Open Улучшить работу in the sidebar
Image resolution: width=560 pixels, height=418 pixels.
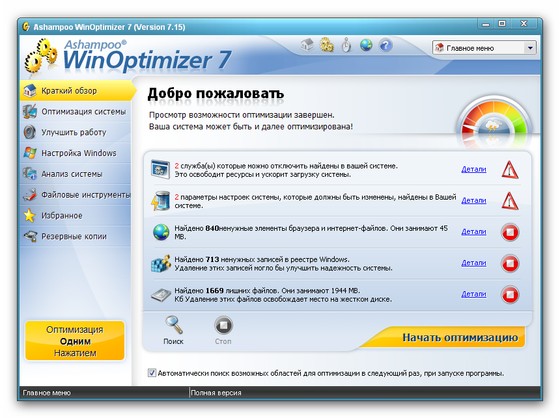76,132
